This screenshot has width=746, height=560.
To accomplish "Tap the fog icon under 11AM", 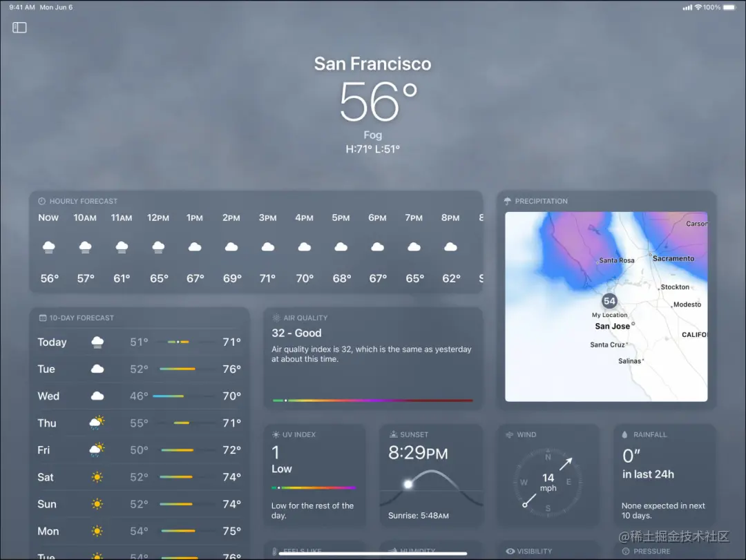I will 122,247.
